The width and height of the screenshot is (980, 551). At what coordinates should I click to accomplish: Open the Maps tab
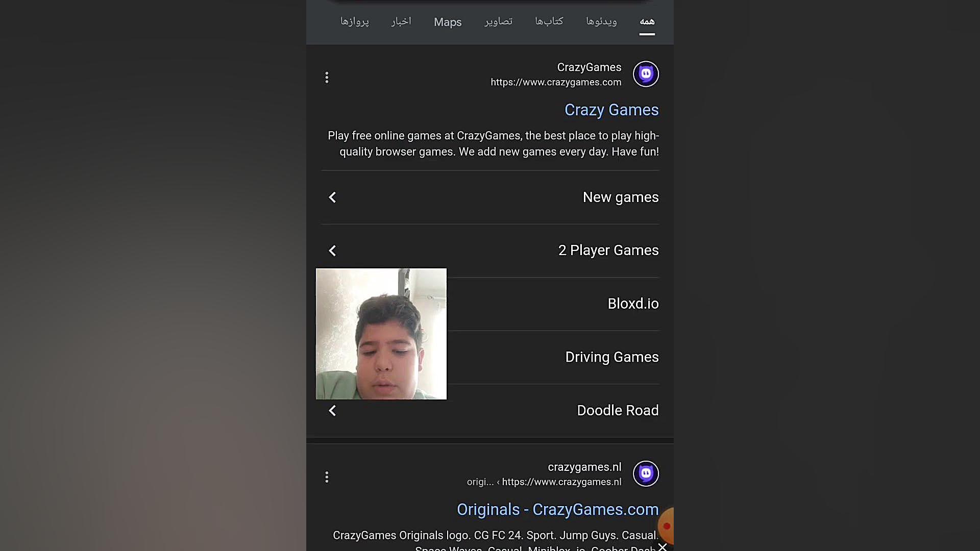448,22
